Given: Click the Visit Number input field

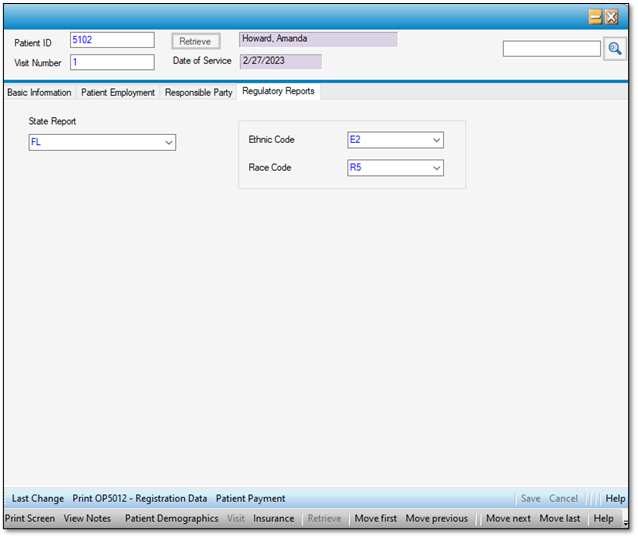Looking at the screenshot, I should point(112,62).
